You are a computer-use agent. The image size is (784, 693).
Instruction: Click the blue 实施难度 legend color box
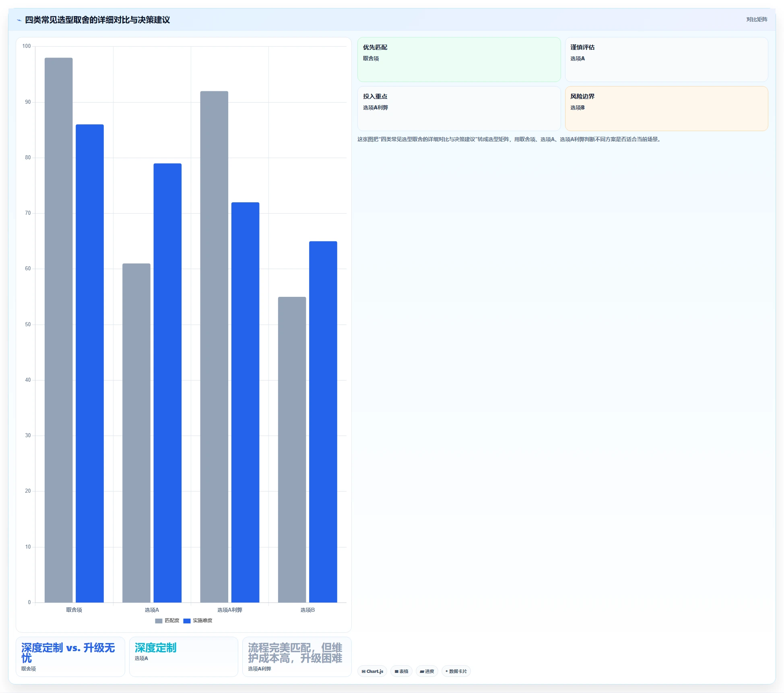(x=187, y=621)
